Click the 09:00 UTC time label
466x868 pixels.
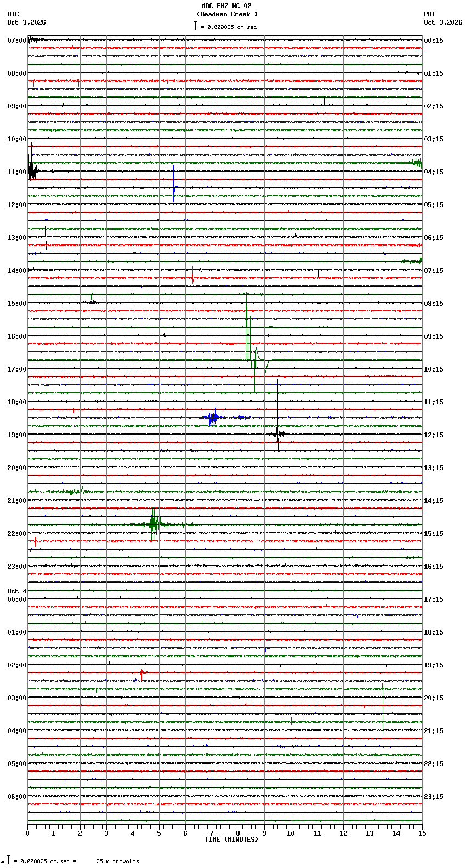pyautogui.click(x=17, y=106)
